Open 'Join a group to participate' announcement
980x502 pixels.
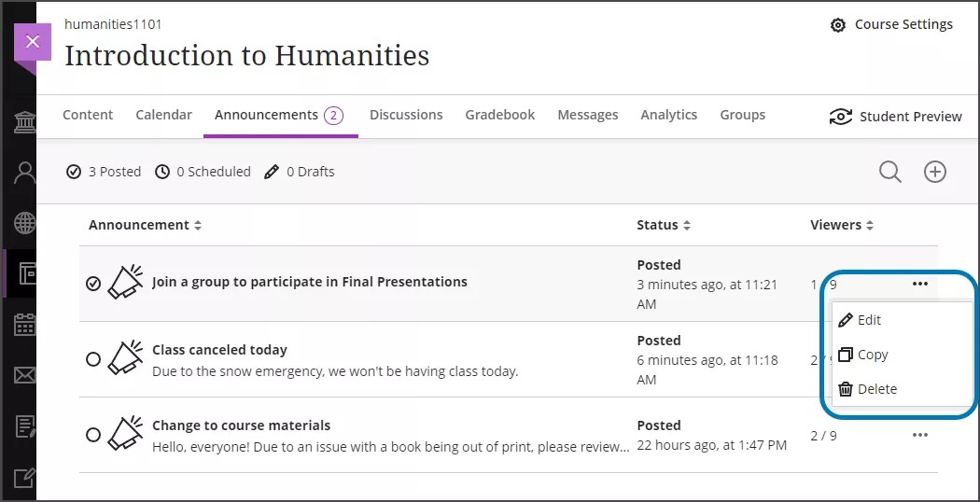click(x=309, y=282)
